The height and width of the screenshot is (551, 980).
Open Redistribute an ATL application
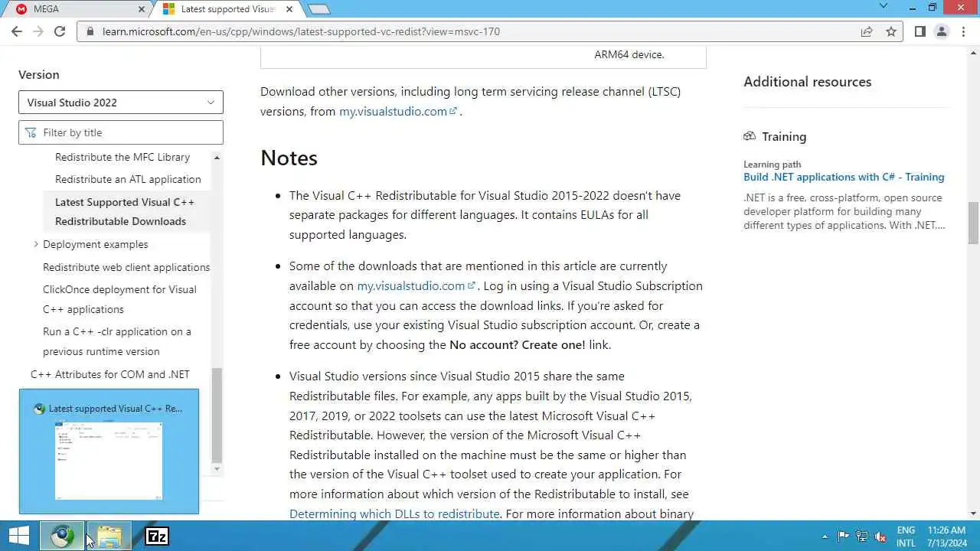(x=128, y=179)
